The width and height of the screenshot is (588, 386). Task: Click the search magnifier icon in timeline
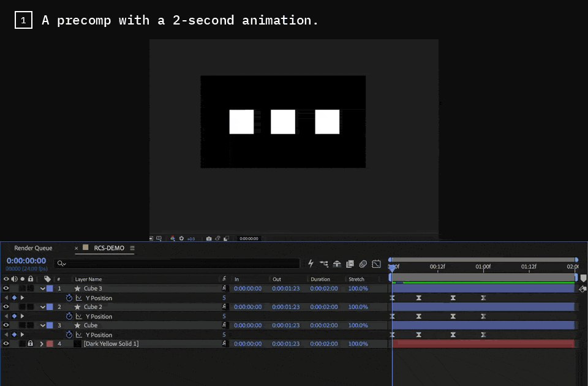(60, 263)
